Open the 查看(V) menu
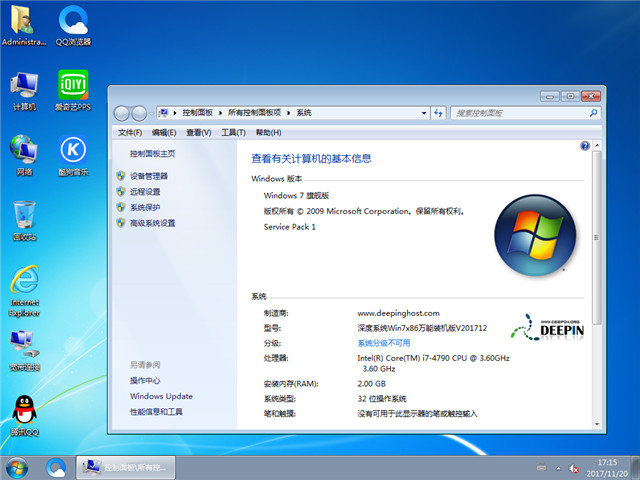640x480 pixels. pyautogui.click(x=199, y=133)
